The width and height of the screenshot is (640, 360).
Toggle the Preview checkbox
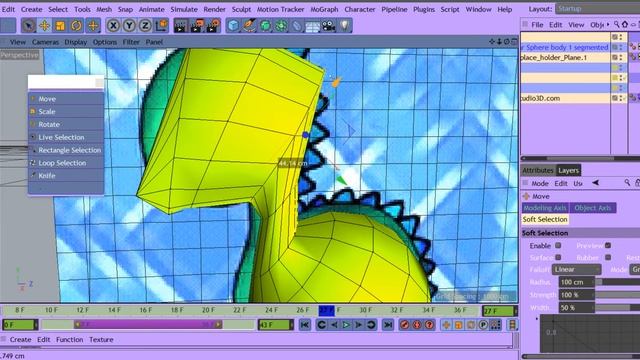pyautogui.click(x=608, y=246)
